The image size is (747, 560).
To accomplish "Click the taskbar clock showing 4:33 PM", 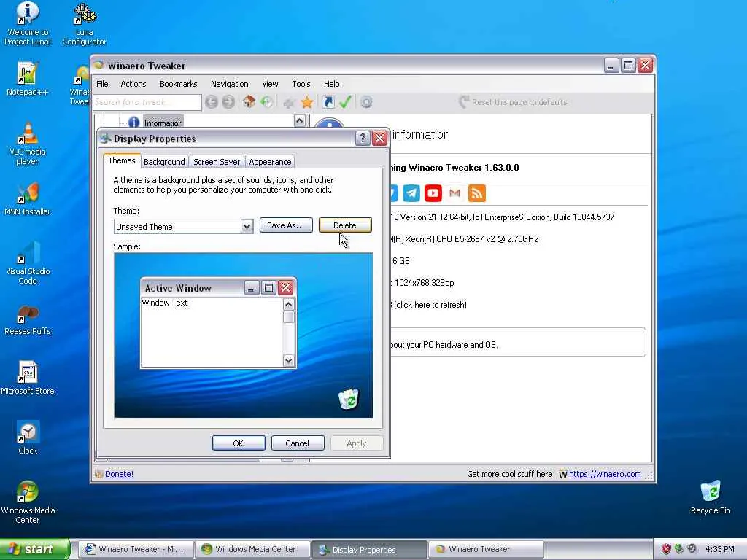I will (x=719, y=549).
